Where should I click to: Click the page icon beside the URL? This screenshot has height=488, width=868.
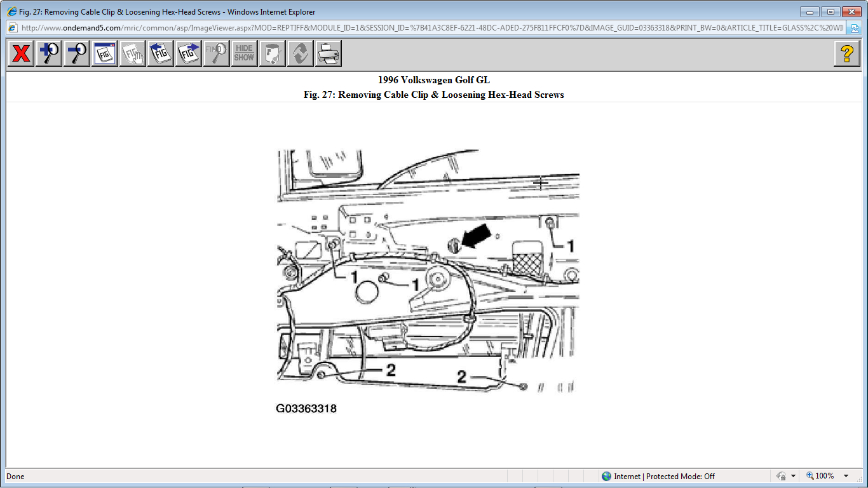[13, 28]
